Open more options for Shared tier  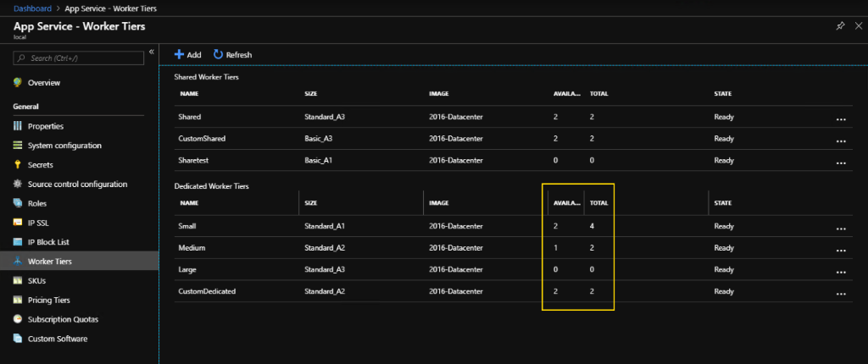pos(841,119)
